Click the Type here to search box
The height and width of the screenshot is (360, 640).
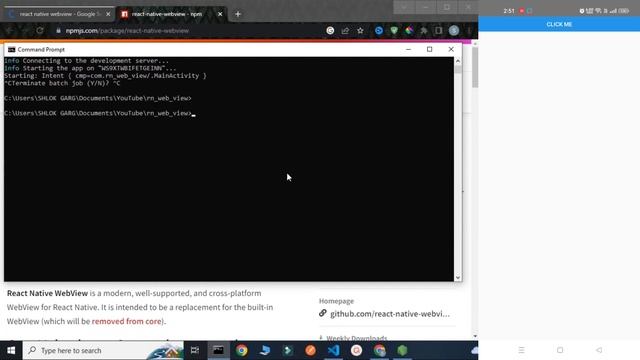click(103, 350)
